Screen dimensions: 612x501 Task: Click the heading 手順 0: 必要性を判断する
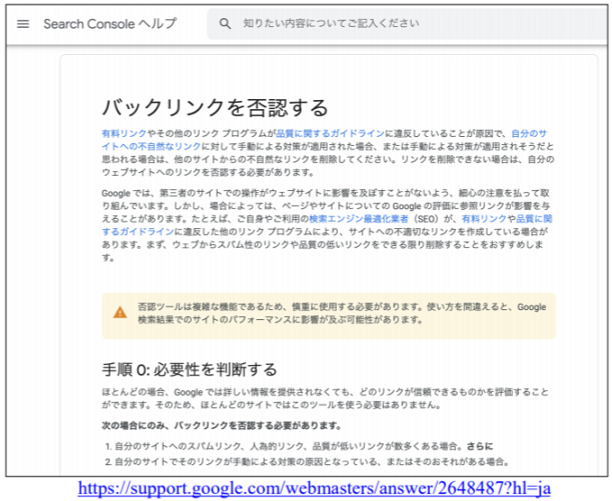(189, 369)
